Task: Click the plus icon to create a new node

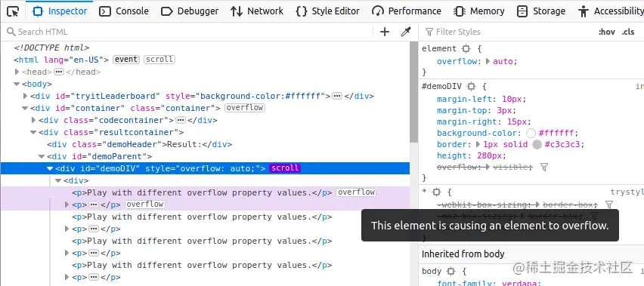Action: 385,32
